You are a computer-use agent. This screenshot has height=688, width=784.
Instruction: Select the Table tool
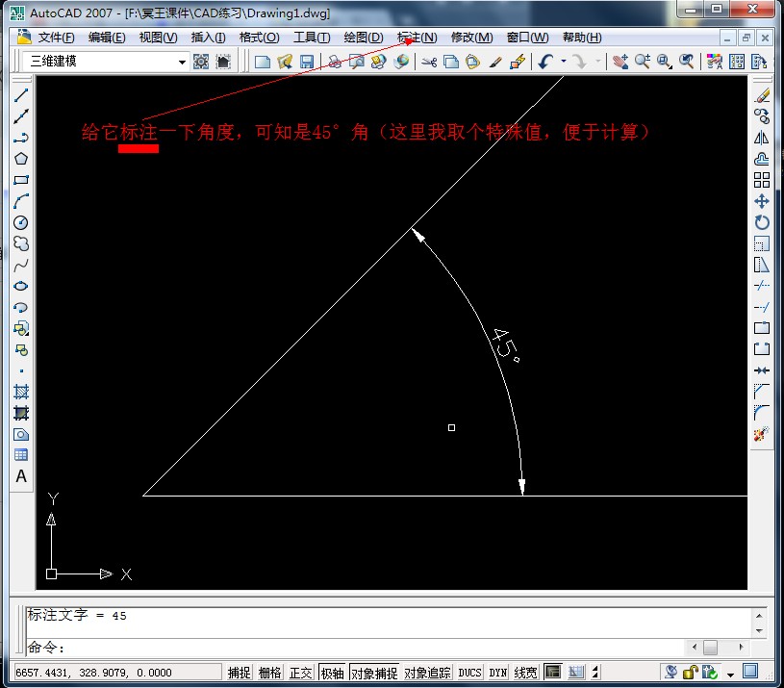coord(21,455)
